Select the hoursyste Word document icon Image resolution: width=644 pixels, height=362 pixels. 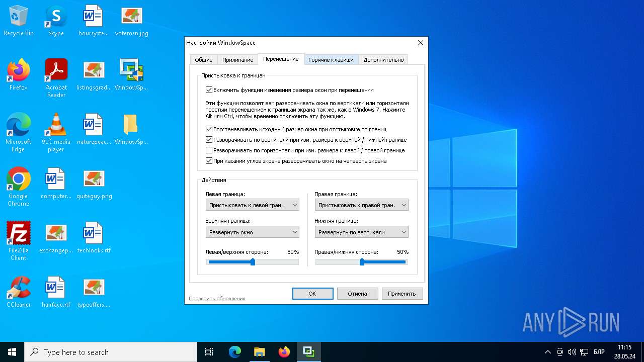pos(94,21)
